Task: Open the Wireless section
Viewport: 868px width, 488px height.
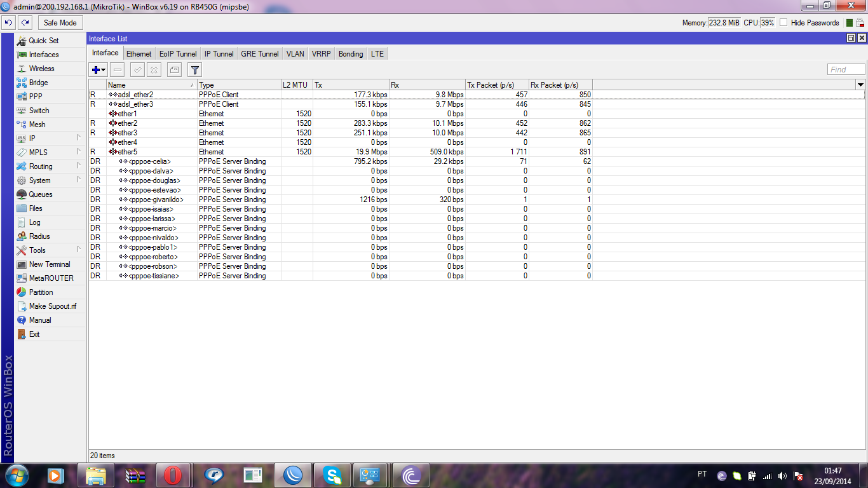Action: 41,69
